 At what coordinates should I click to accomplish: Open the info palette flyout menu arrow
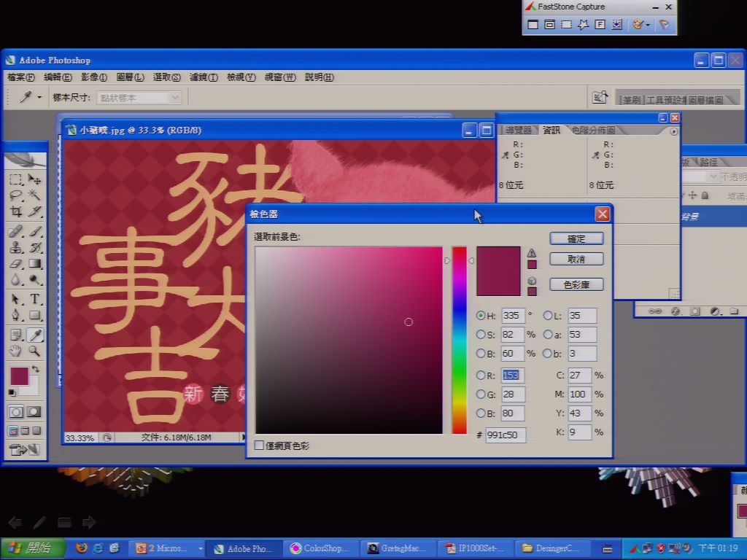(673, 131)
